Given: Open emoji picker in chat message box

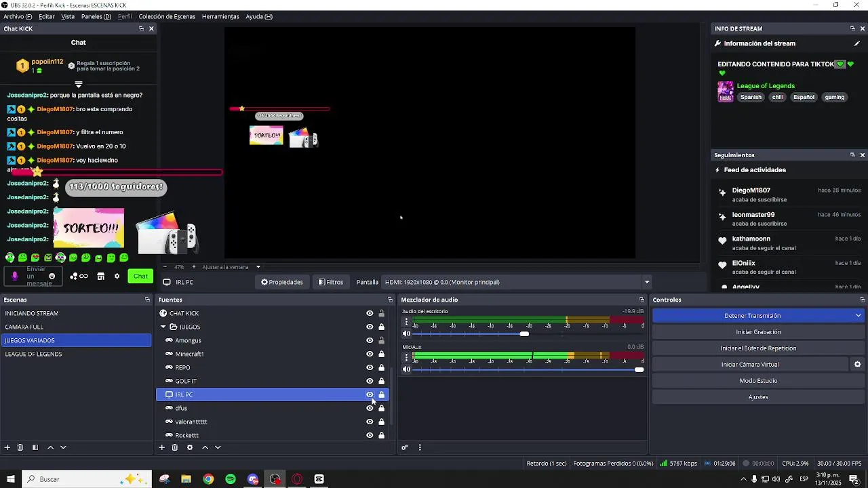Looking at the screenshot, I should [x=52, y=277].
